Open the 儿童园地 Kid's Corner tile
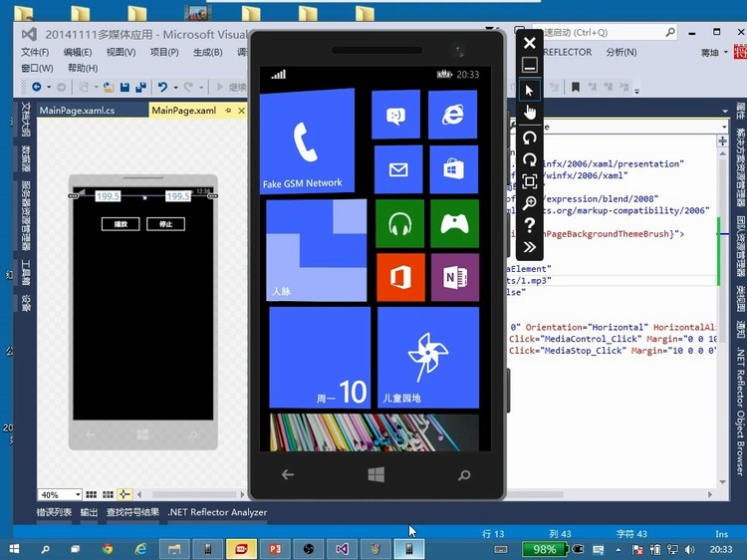 (428, 358)
